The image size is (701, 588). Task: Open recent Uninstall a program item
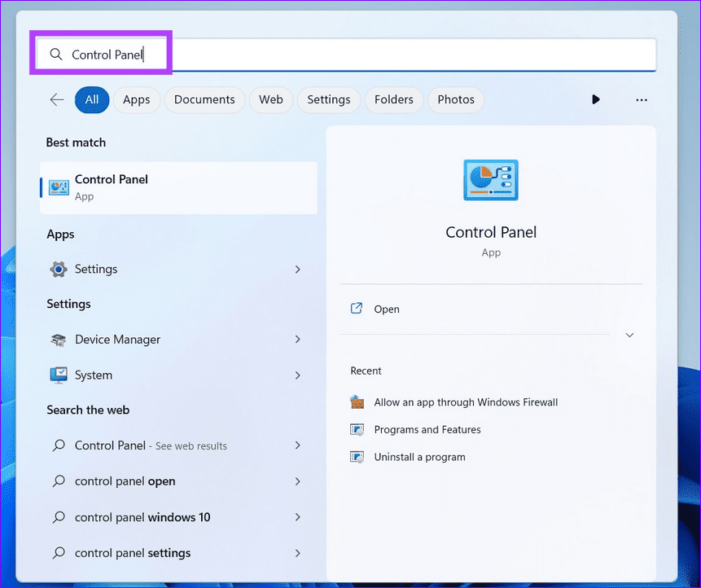coord(419,457)
